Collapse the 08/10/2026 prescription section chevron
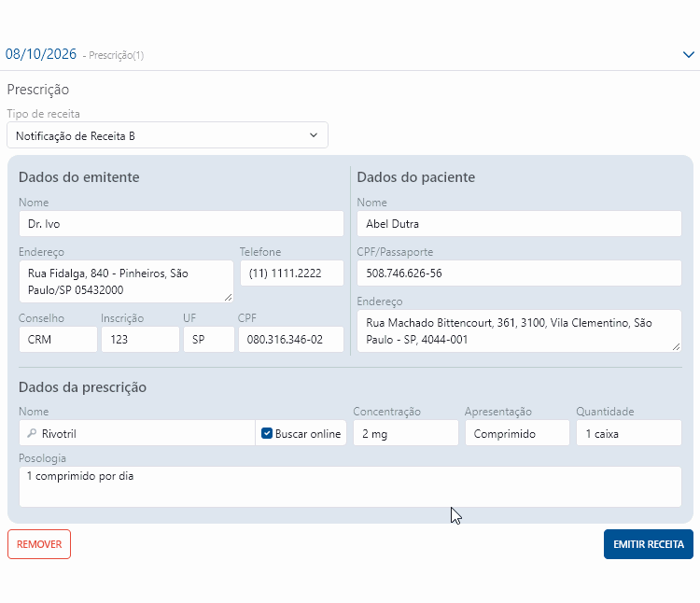The height and width of the screenshot is (603, 700). point(688,54)
